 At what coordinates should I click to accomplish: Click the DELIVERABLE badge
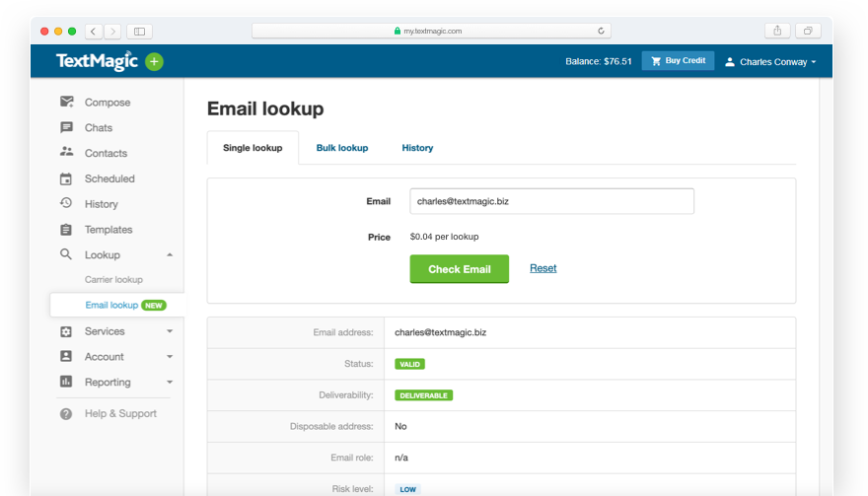click(423, 395)
